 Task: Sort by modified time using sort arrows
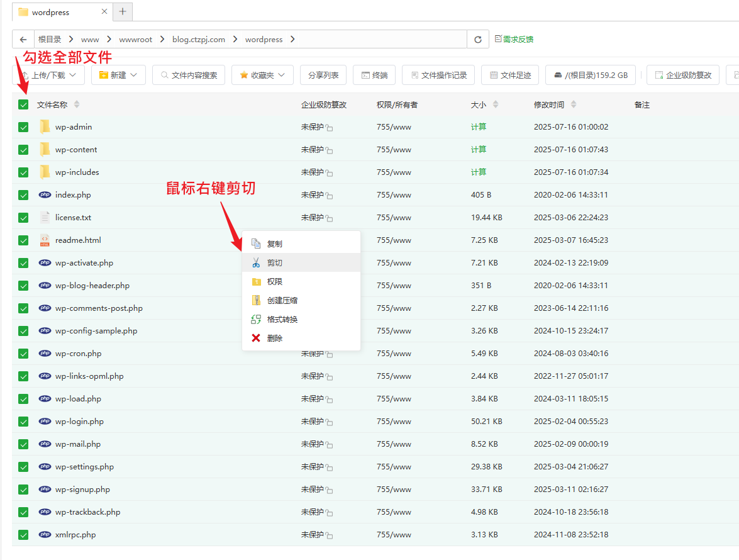coord(573,104)
